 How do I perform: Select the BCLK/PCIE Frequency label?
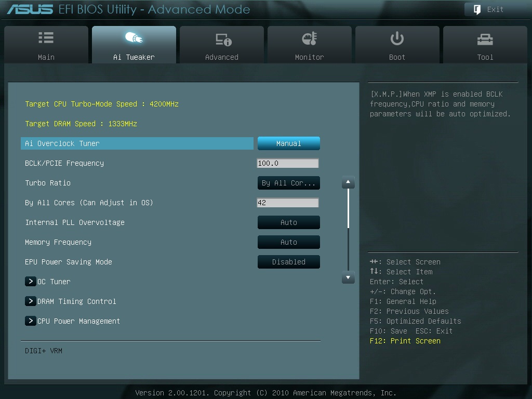click(64, 163)
